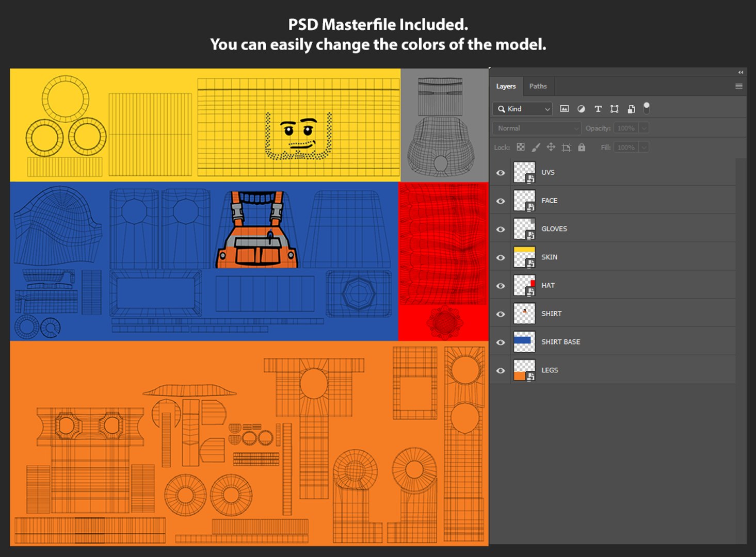Click the Fill 100% value field
Viewport: 756px width, 557px height.
coord(626,148)
